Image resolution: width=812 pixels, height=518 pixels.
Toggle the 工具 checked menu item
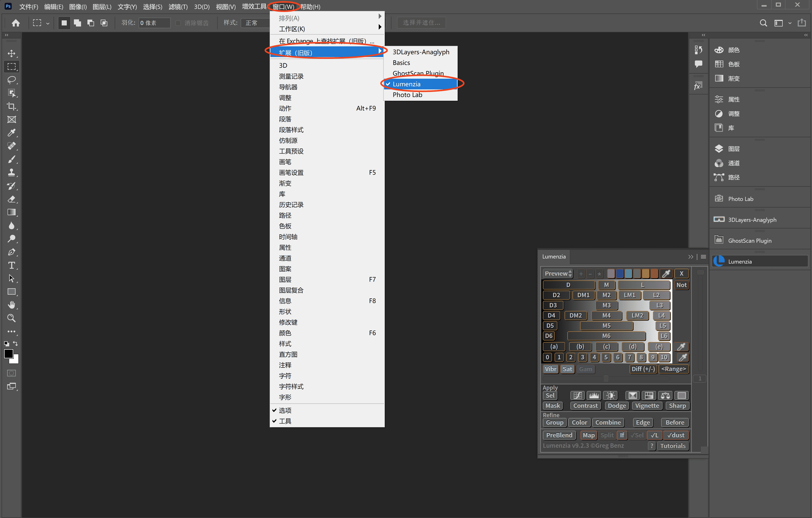(x=285, y=421)
